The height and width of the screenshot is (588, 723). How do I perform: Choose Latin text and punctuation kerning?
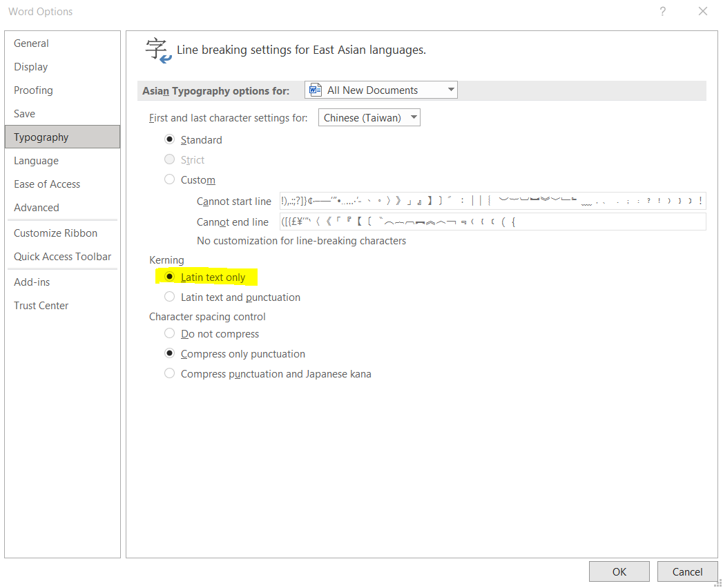[170, 297]
